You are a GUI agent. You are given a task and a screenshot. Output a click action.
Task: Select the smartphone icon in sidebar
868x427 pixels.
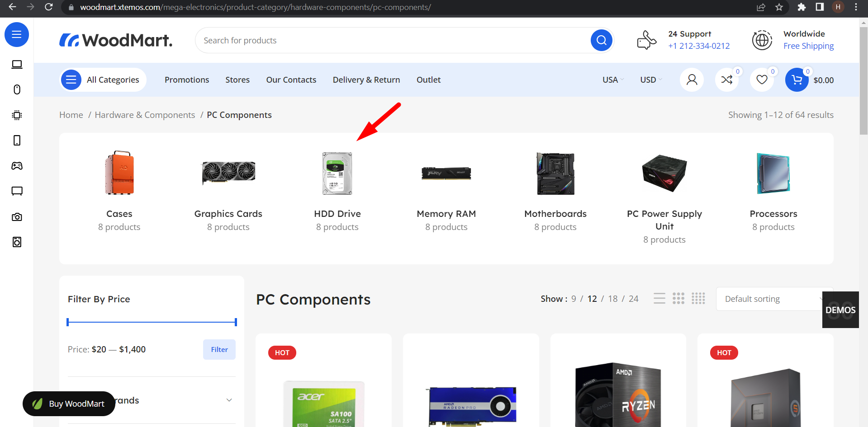[17, 140]
